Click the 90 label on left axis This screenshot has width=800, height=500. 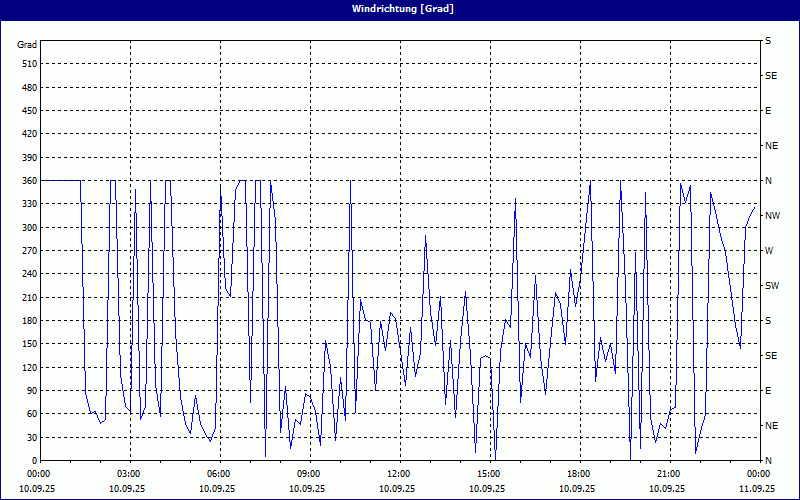tap(30, 390)
